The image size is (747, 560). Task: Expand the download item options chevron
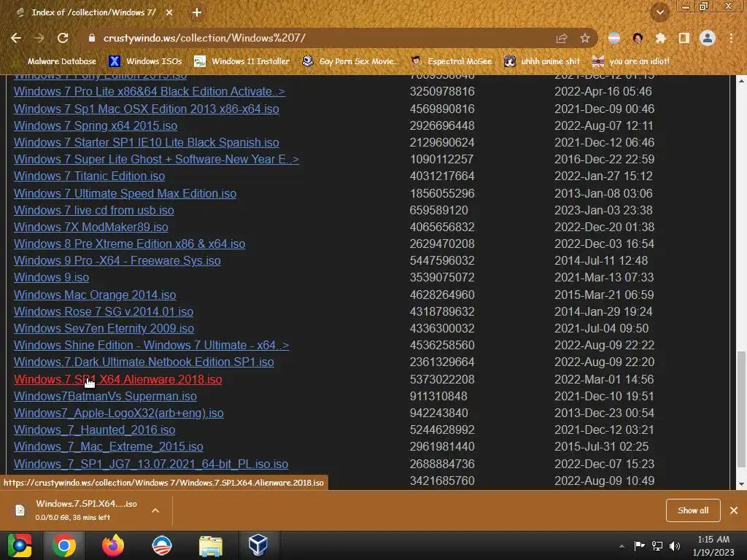coord(155,510)
